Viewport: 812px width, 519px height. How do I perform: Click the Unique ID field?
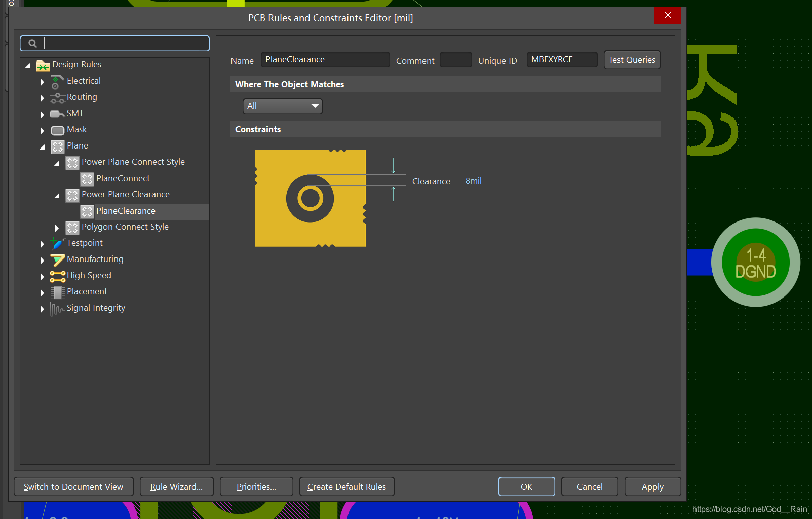pos(562,59)
